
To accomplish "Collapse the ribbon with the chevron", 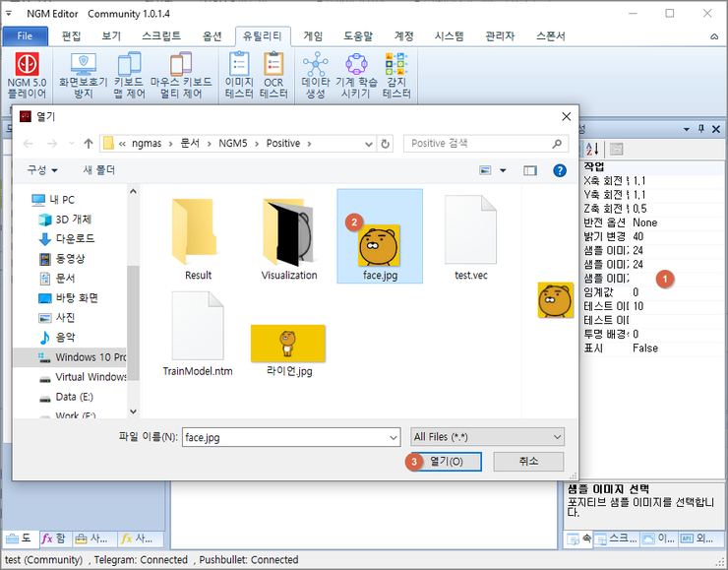I will pos(714,36).
